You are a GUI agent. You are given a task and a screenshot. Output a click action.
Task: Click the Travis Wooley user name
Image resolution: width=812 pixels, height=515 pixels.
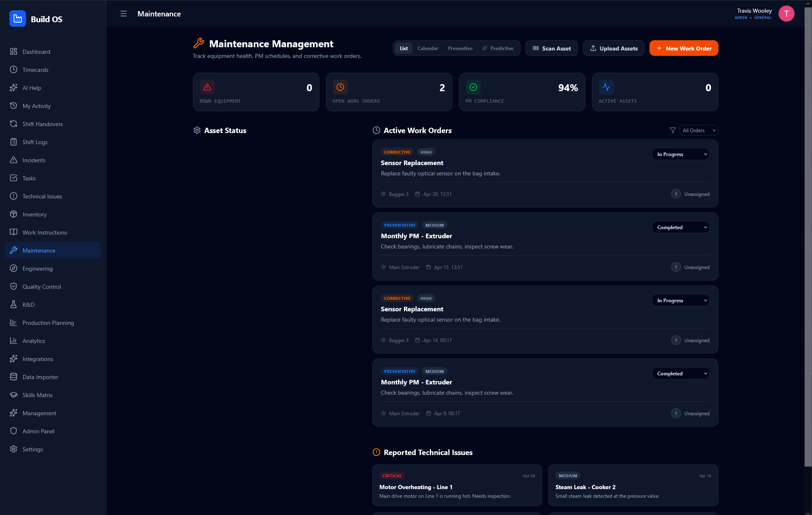point(754,11)
